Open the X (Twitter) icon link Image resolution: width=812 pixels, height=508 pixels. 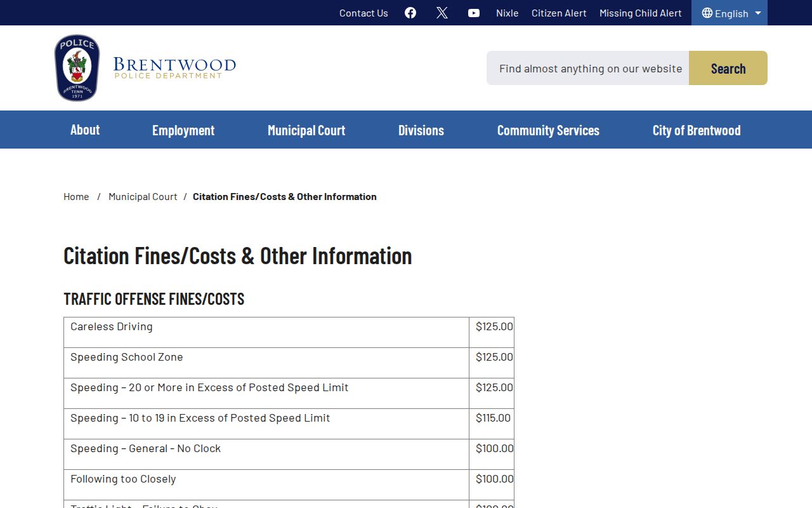(x=442, y=13)
